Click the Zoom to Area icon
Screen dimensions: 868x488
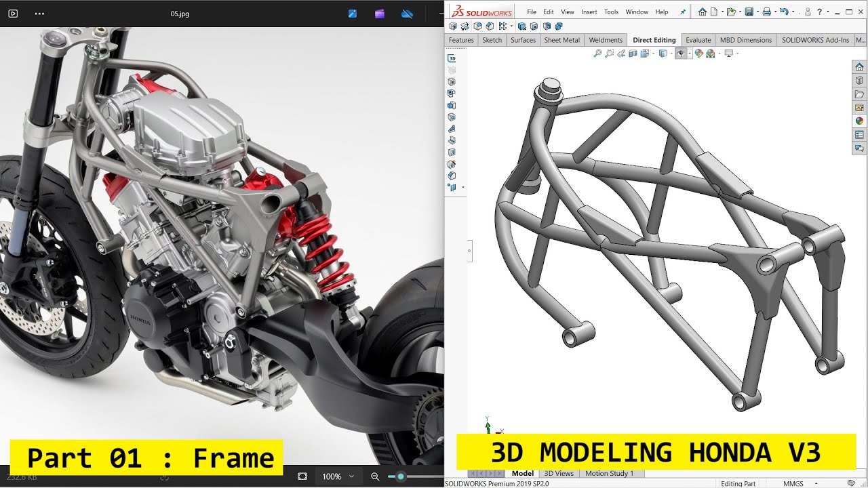(609, 54)
